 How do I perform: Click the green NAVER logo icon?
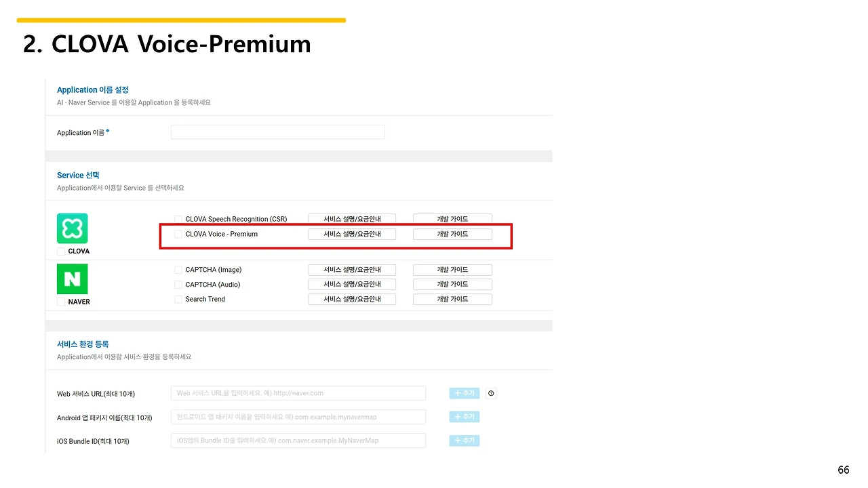coord(72,279)
